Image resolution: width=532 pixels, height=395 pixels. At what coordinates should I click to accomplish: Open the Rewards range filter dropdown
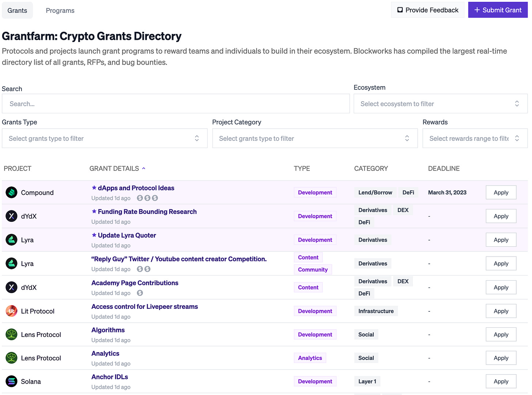coord(475,138)
